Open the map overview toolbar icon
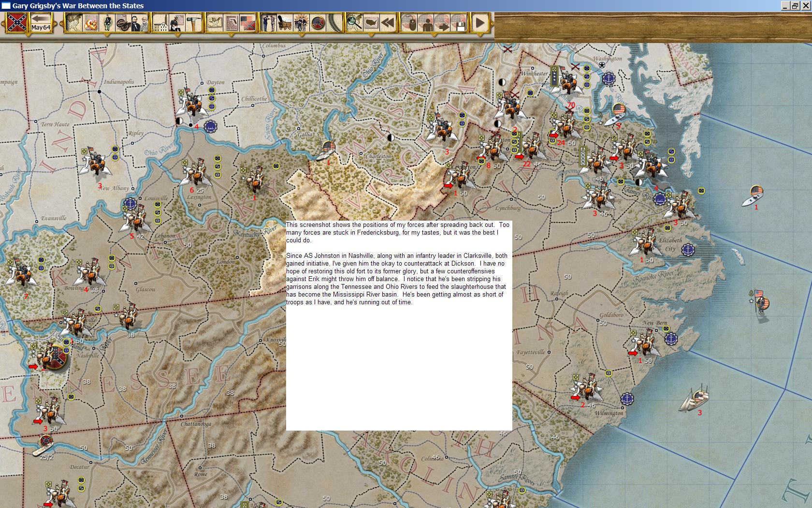 point(73,22)
